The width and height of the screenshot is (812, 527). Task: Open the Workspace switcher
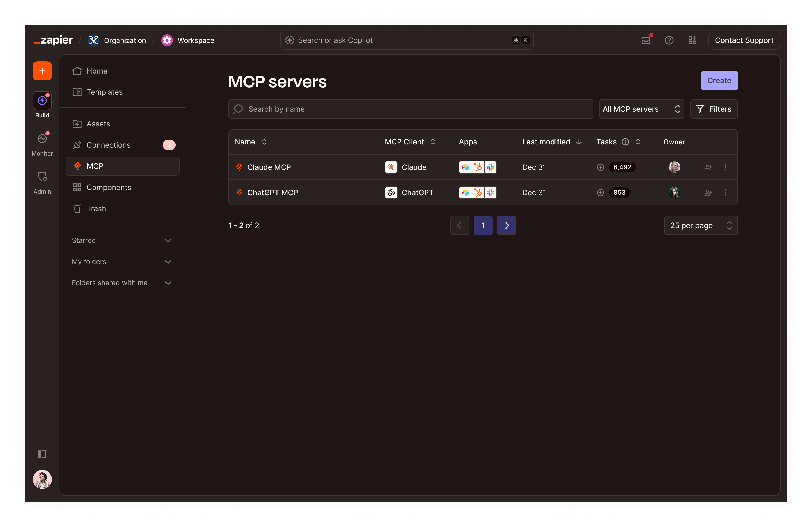[188, 40]
